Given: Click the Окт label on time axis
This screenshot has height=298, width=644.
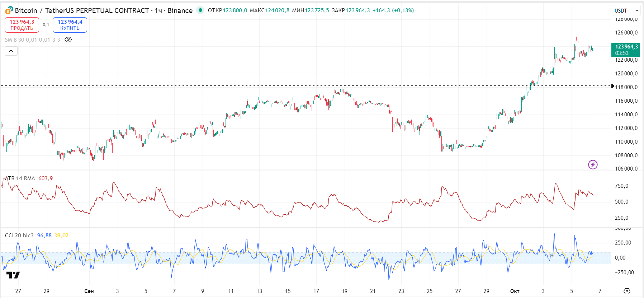Looking at the screenshot, I should point(515,291).
